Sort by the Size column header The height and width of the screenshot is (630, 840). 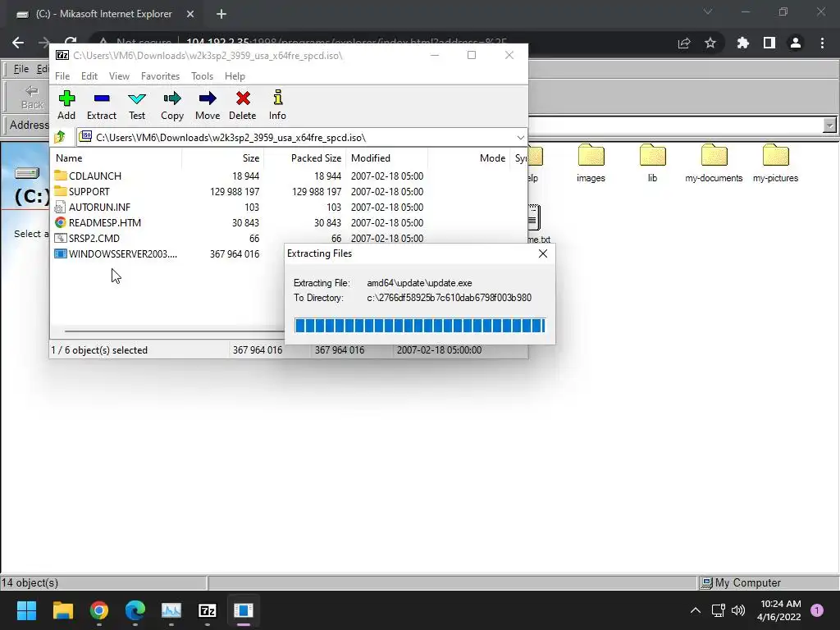(x=222, y=158)
